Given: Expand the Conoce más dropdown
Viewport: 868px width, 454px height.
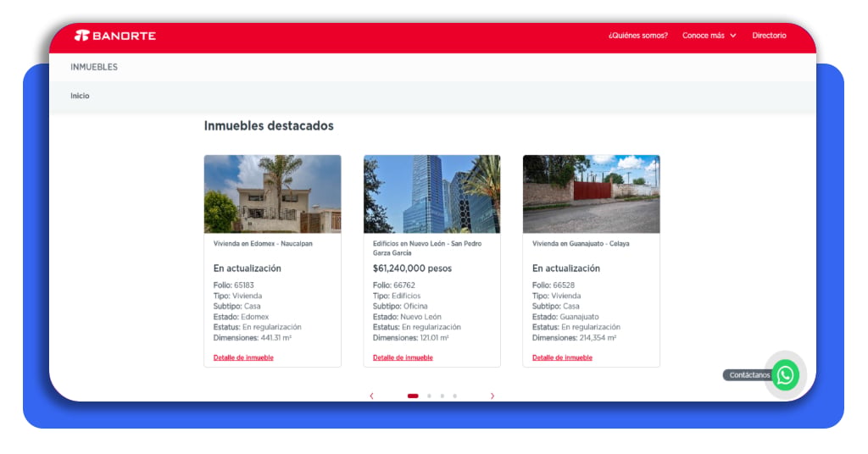Looking at the screenshot, I should pyautogui.click(x=709, y=36).
